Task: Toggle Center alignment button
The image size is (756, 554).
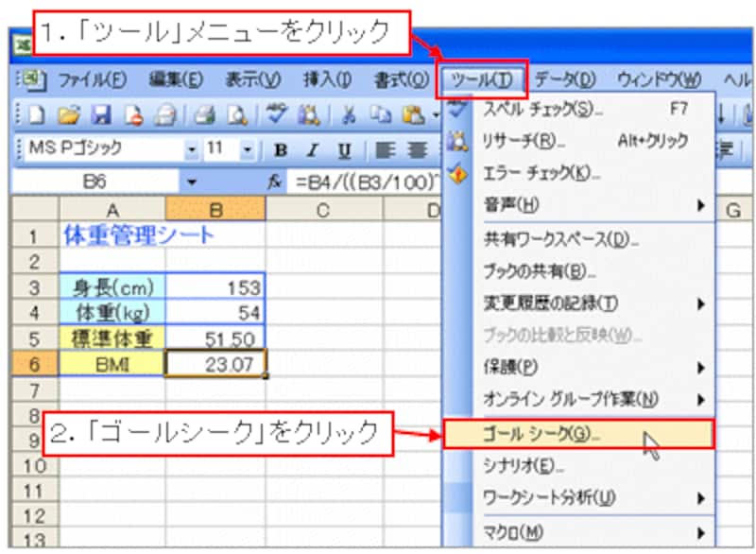Action: [417, 150]
